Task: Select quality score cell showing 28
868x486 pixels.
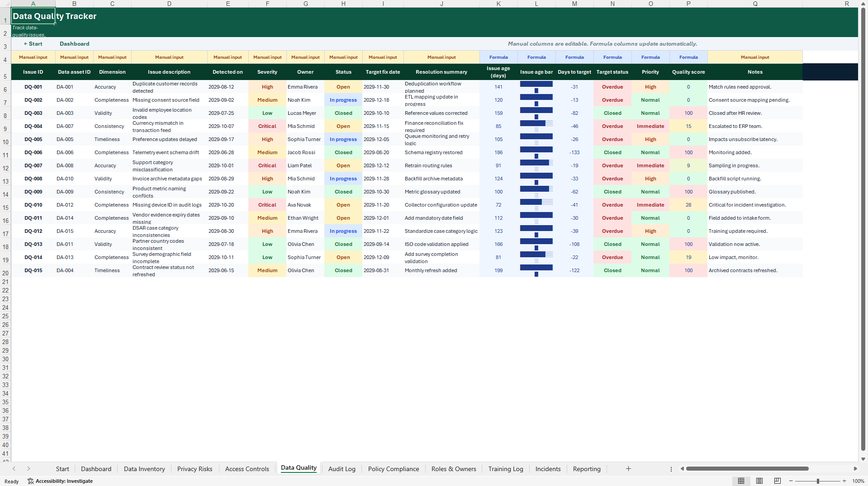Action: tap(688, 205)
